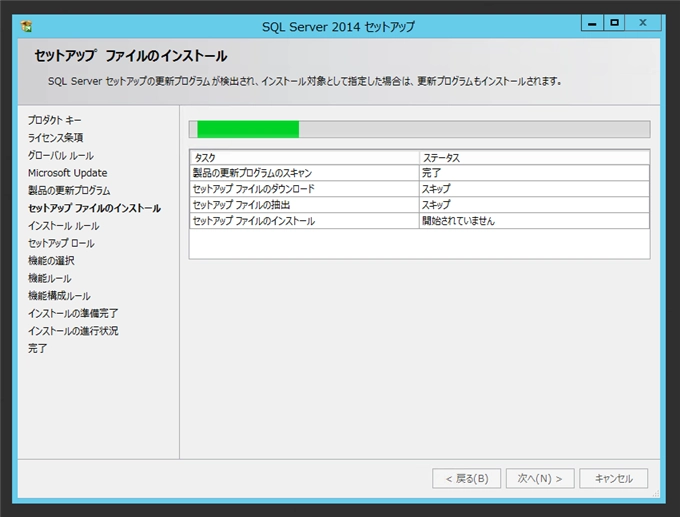Select the プロダクト キー step in sidebar
This screenshot has height=517, width=680.
(55, 120)
